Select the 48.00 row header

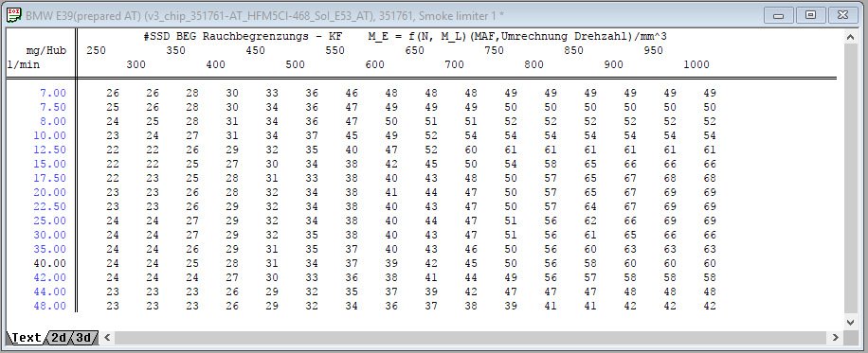coord(49,306)
